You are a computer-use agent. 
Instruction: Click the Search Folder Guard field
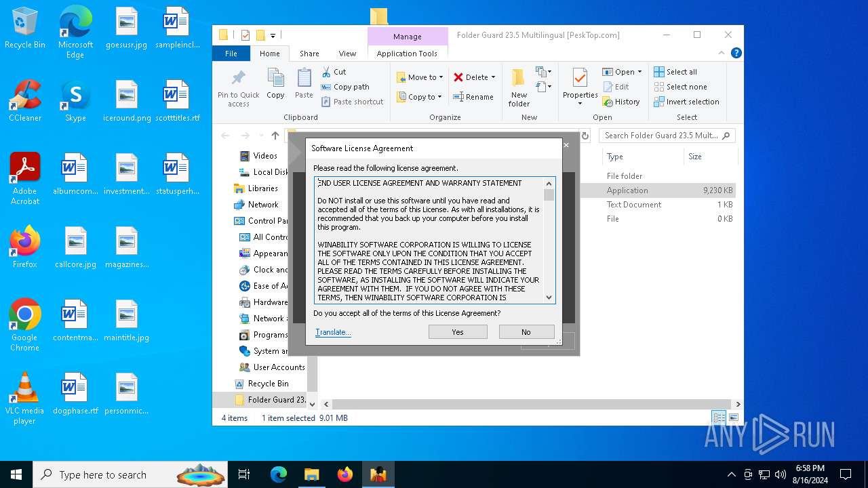(667, 136)
